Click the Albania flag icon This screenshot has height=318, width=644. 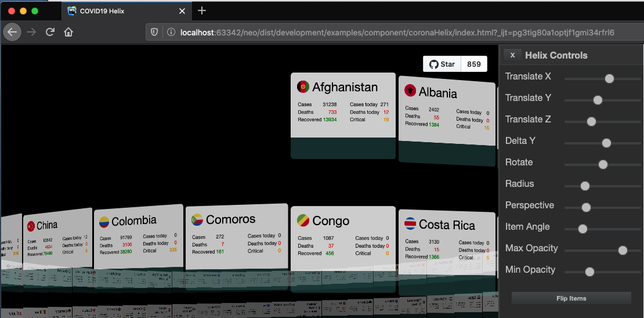[410, 91]
